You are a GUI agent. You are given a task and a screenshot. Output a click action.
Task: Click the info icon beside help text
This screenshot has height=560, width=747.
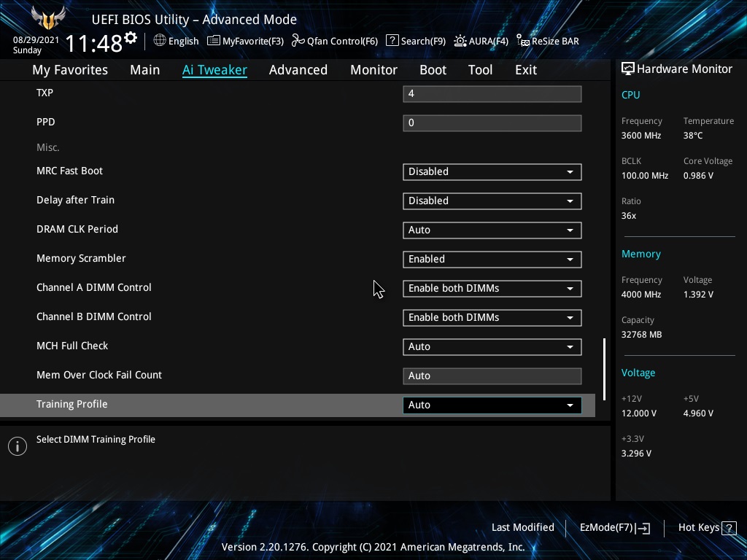18,446
